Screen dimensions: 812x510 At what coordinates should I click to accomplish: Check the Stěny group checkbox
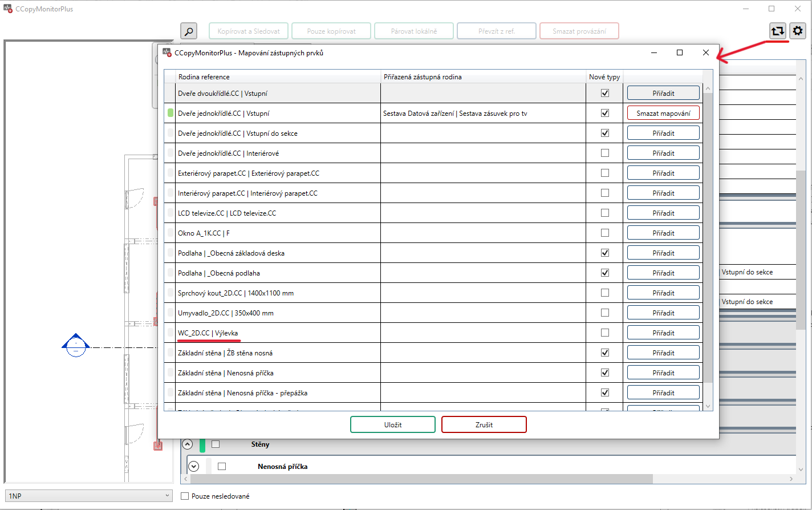tap(216, 444)
